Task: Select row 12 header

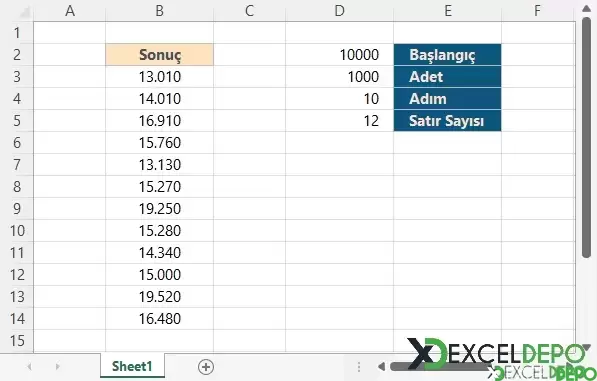Action: tap(17, 274)
